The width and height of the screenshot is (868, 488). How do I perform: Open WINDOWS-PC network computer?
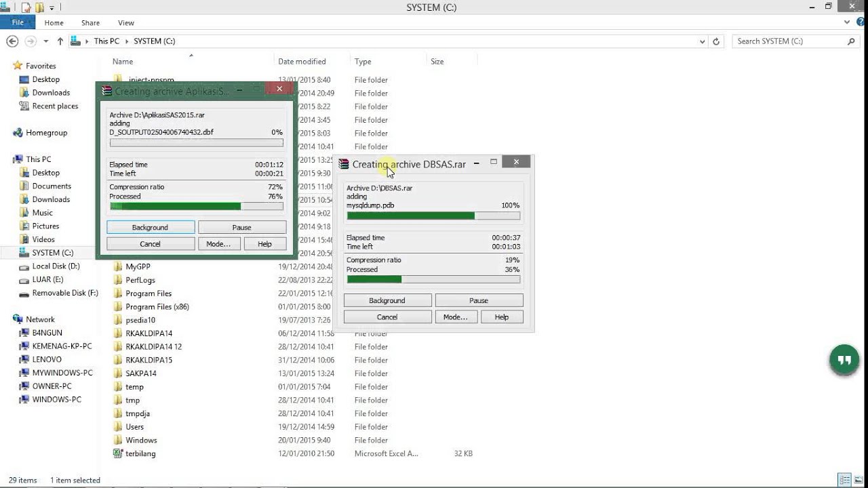click(56, 399)
